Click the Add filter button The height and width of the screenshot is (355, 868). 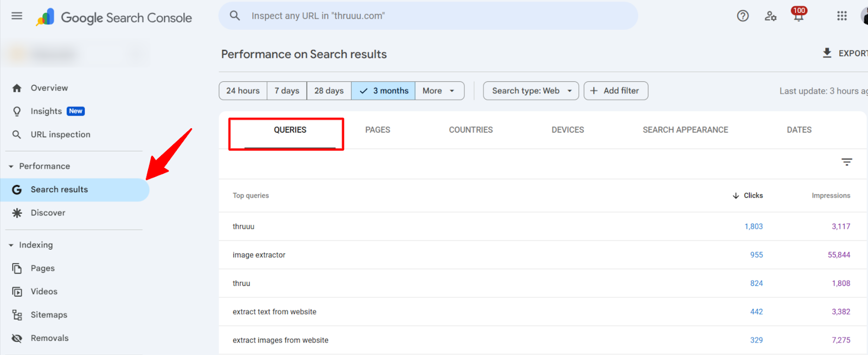point(616,91)
